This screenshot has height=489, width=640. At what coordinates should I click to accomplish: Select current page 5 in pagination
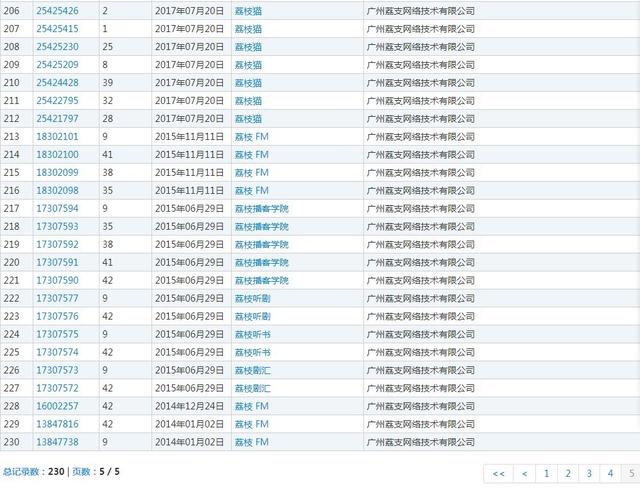pyautogui.click(x=631, y=473)
